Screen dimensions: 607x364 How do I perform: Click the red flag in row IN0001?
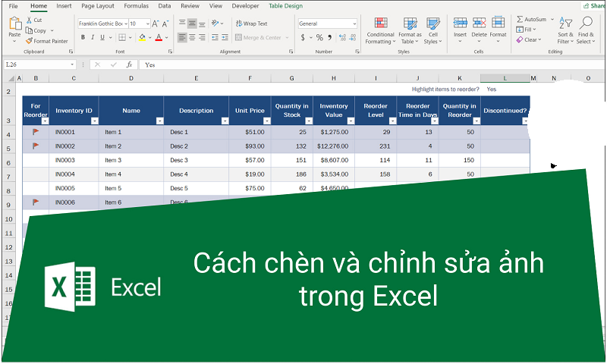click(x=36, y=132)
